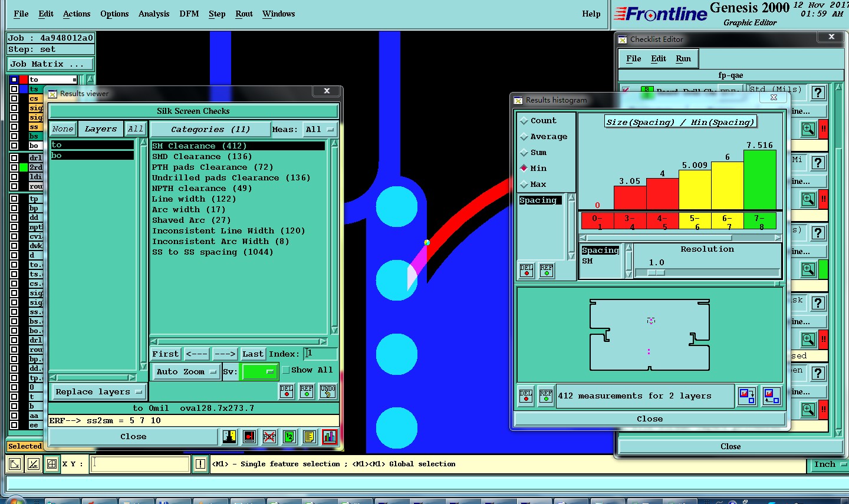Click the DEL icon next to UNDO
Viewport: 849px width, 504px height.
(287, 391)
